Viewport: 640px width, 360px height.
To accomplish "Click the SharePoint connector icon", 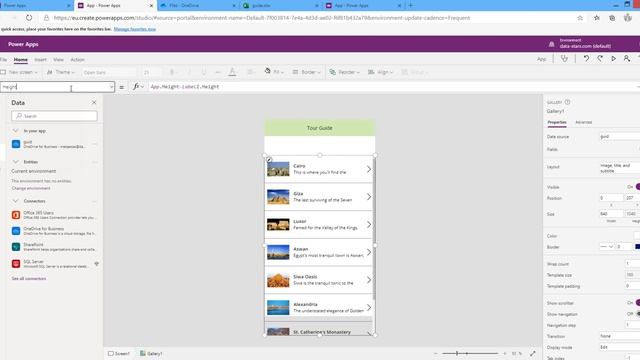I will click(16, 247).
